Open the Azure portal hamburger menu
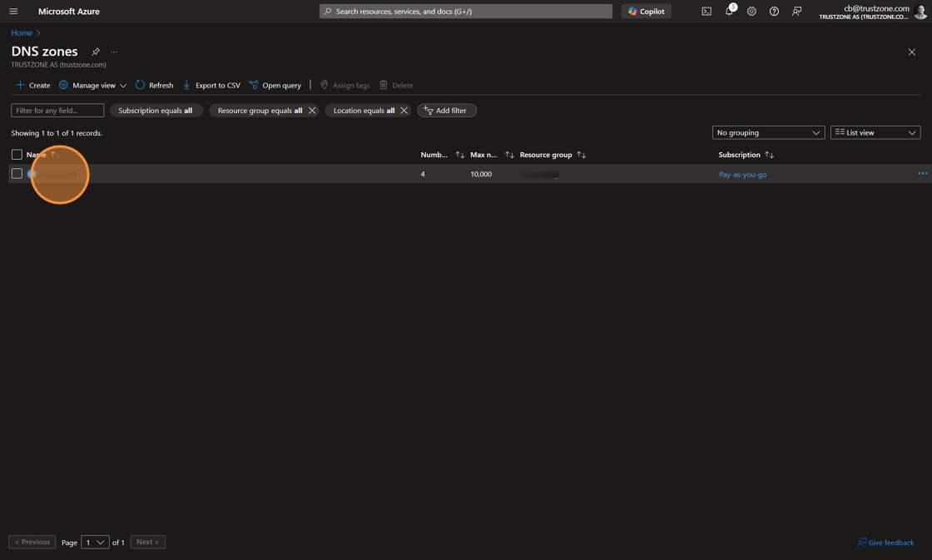 point(13,12)
